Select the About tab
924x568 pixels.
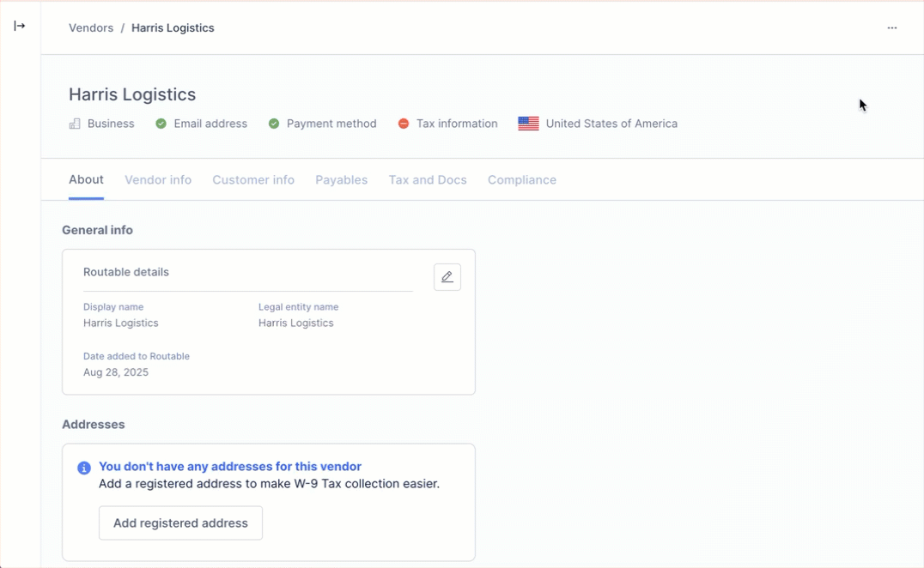[x=86, y=179]
